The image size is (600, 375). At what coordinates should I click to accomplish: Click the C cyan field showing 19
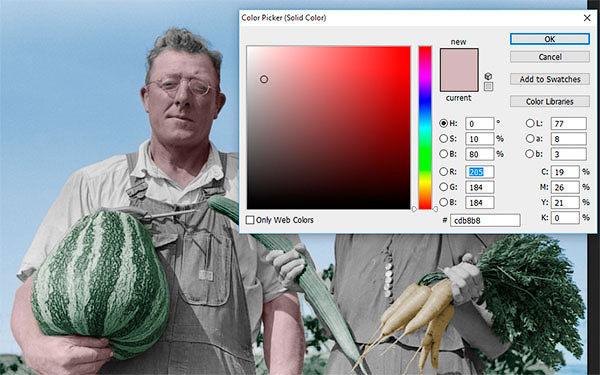(x=565, y=172)
